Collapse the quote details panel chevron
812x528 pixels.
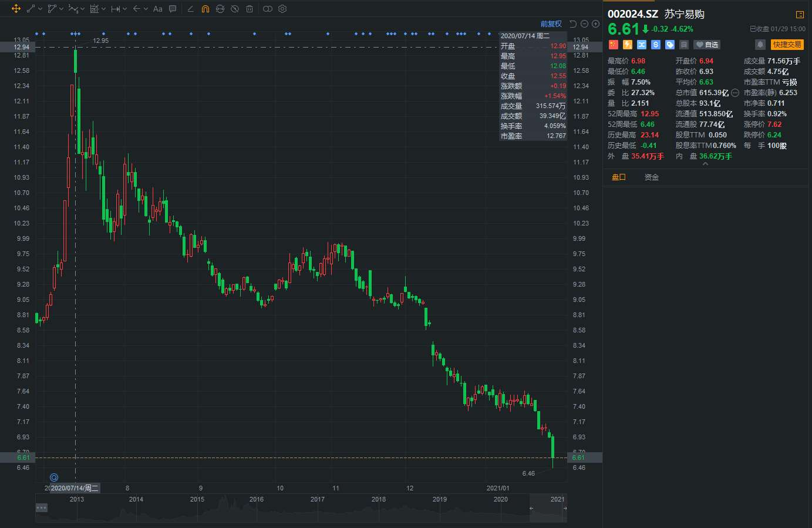(x=705, y=164)
